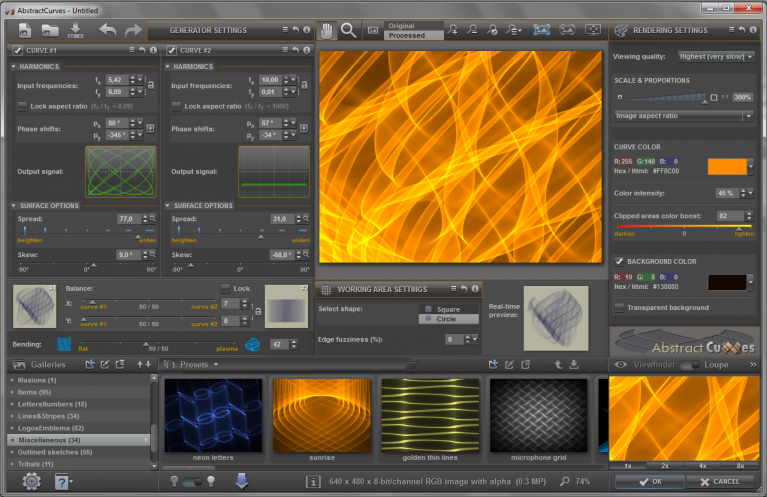
Task: Enable Transparent background checkbox
Action: pos(619,307)
